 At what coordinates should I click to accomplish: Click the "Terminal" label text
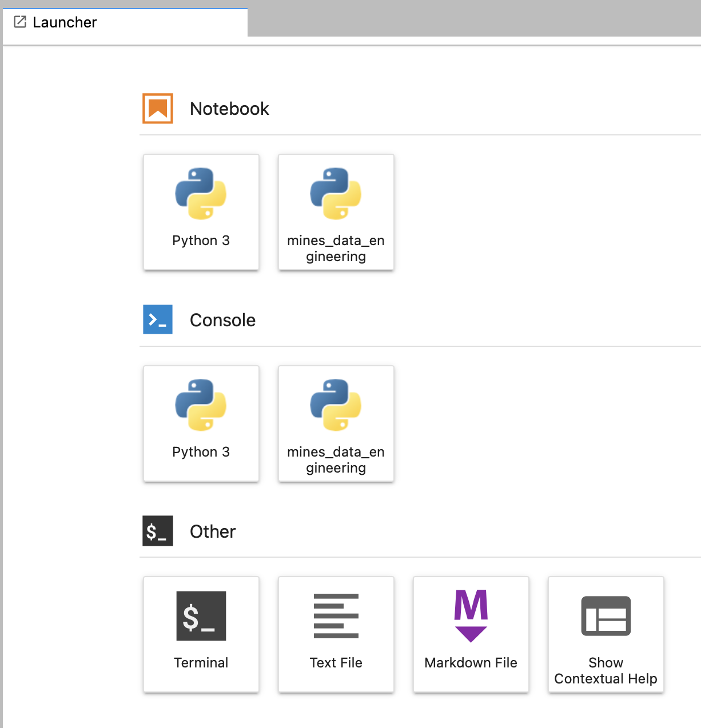[201, 663]
